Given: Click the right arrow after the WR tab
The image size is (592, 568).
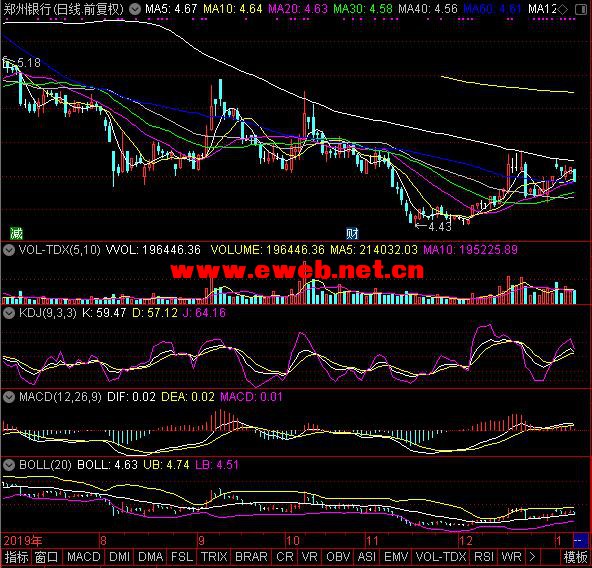Looking at the screenshot, I should (532, 557).
